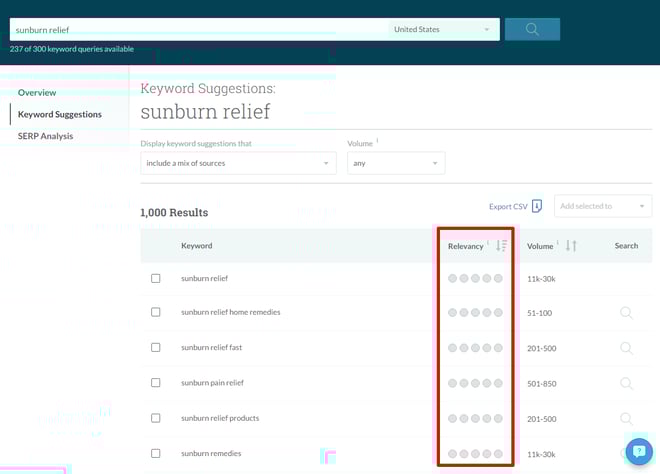This screenshot has width=660, height=474.
Task: Check sunburn relief products checkbox
Action: click(x=156, y=418)
